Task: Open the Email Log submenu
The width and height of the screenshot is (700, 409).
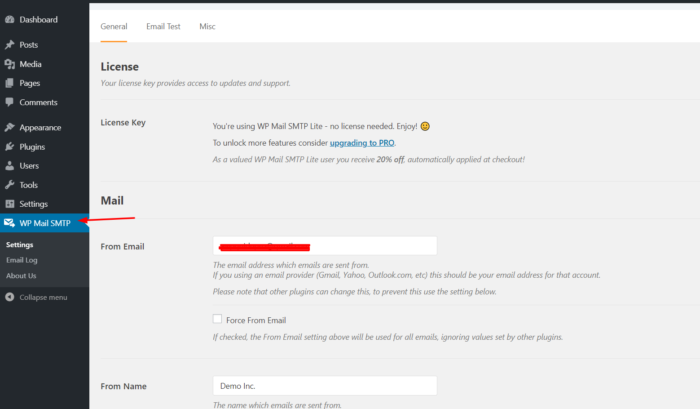Action: pos(21,260)
